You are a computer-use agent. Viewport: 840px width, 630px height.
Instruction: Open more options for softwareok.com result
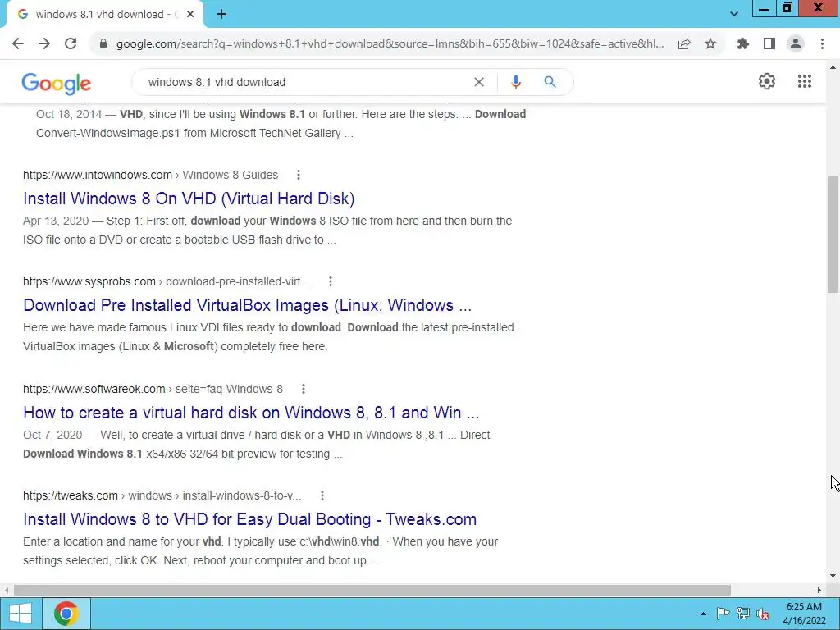304,389
